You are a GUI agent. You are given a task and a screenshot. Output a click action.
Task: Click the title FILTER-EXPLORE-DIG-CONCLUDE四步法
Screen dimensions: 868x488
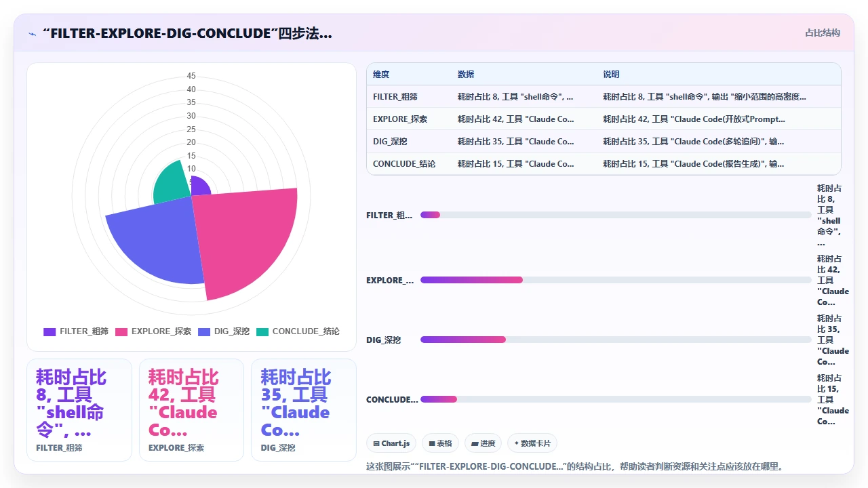pos(187,33)
